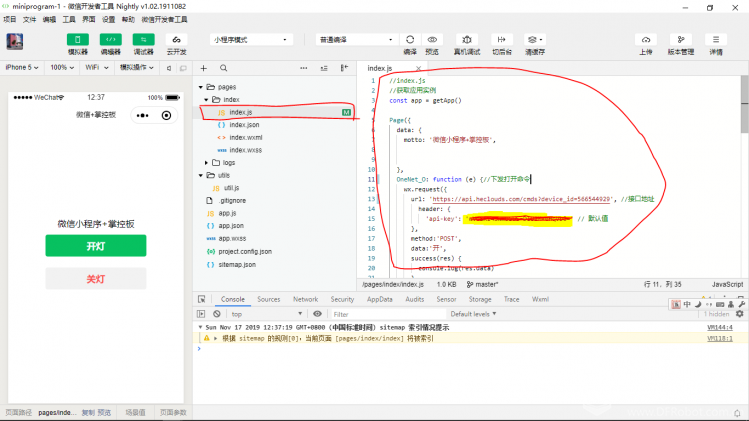This screenshot has width=749, height=421.
Task: Click simulator capsule record circle icon
Action: [166, 116]
